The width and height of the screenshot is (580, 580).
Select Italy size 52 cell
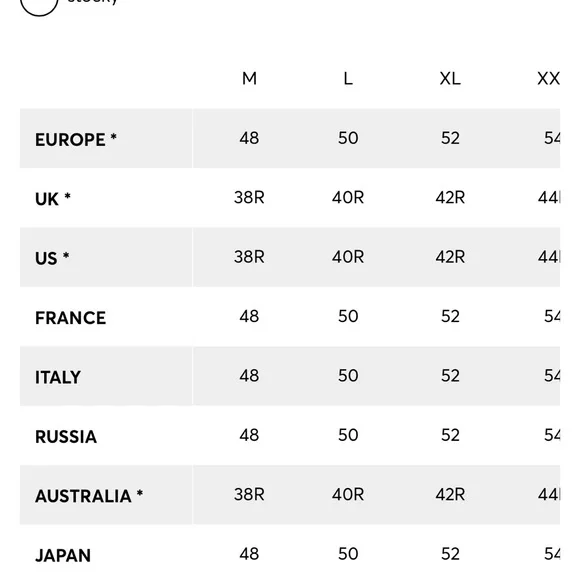450,376
